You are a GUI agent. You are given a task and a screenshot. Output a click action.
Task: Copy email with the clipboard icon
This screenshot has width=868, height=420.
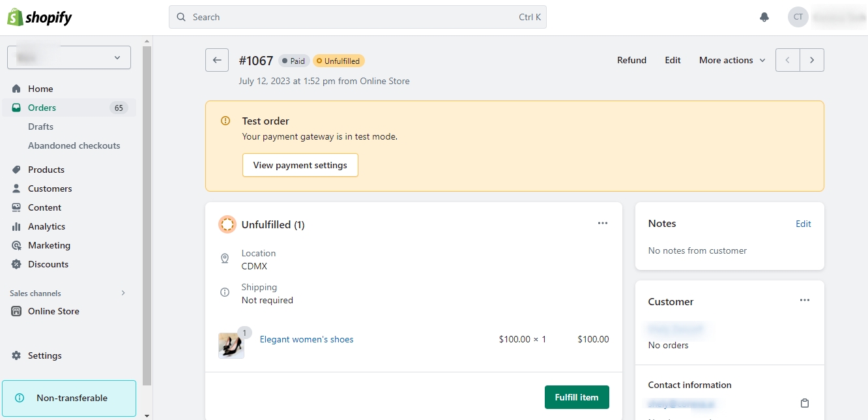805,403
